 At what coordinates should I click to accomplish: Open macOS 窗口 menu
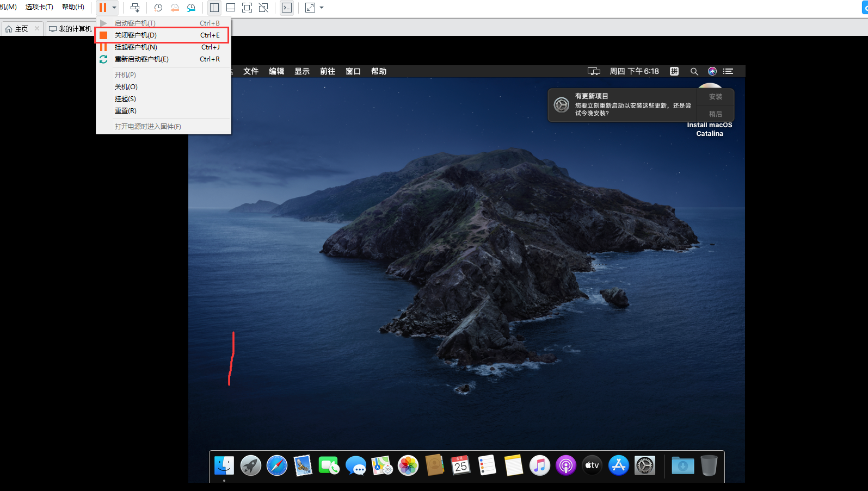353,71
